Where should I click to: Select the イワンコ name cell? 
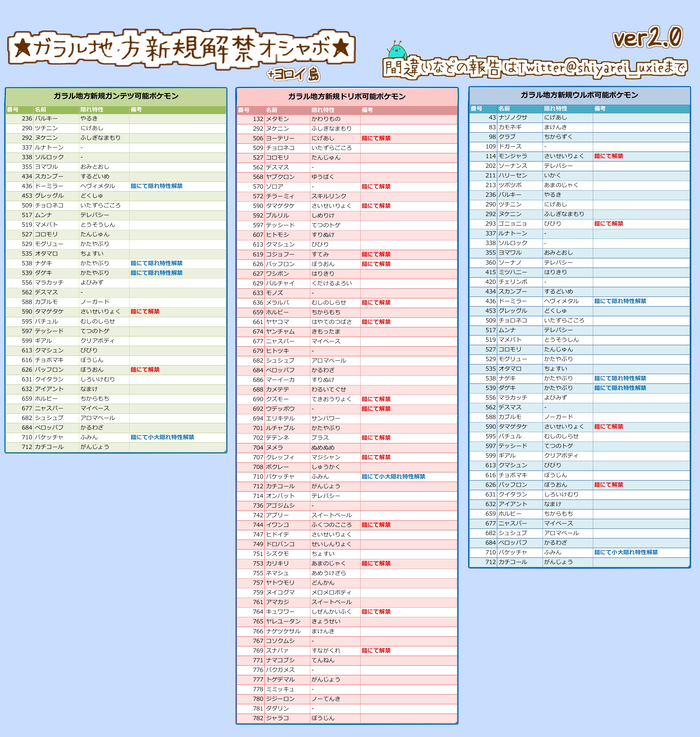coord(277,525)
